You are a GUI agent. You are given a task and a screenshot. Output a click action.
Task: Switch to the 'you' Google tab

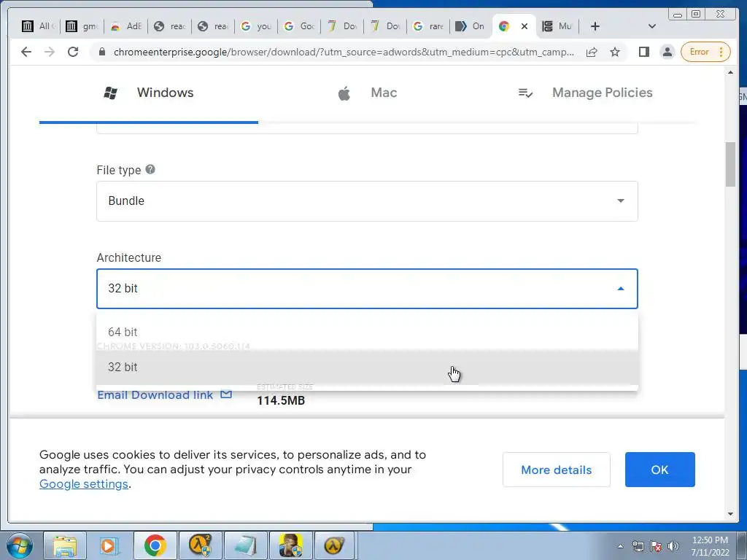[x=256, y=26]
